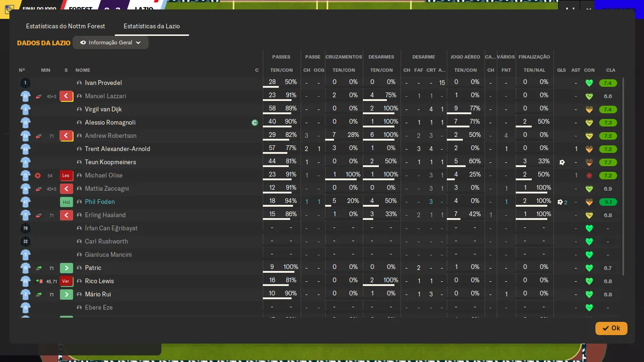The width and height of the screenshot is (644, 362).
Task: Click the Ver red card badge for Rico Lewis
Action: 66,281
